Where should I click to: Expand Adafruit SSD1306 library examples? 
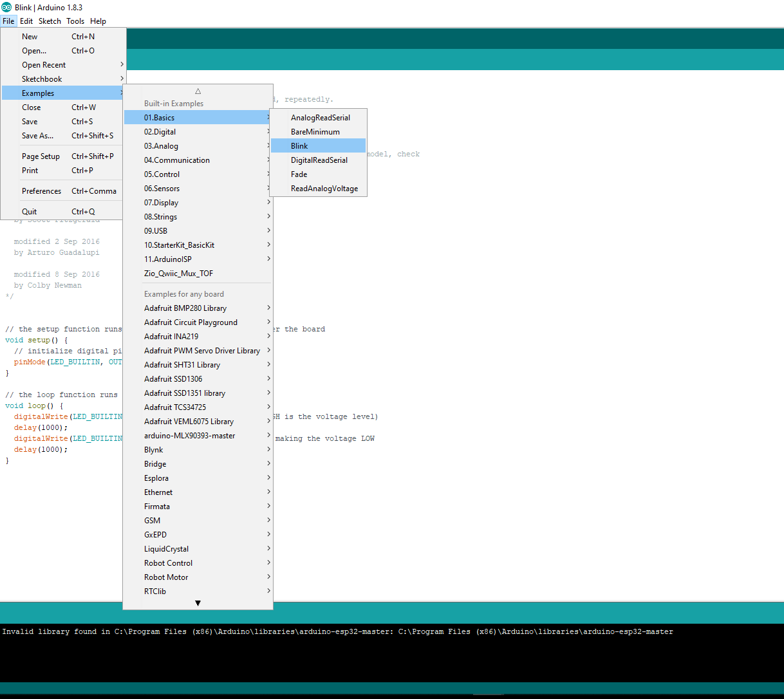173,379
